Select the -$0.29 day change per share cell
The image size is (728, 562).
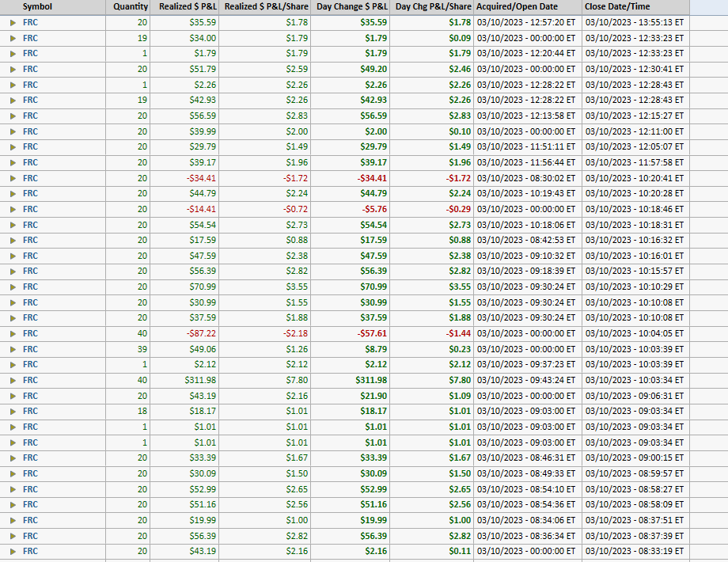click(x=432, y=210)
